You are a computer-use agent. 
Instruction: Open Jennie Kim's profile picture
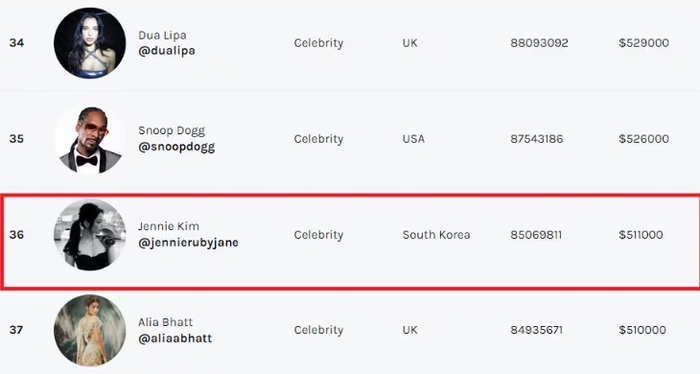(90, 235)
